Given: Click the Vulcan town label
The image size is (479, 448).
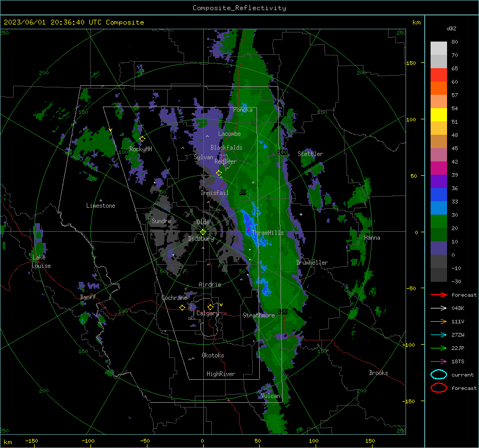Looking at the screenshot, I should [271, 396].
